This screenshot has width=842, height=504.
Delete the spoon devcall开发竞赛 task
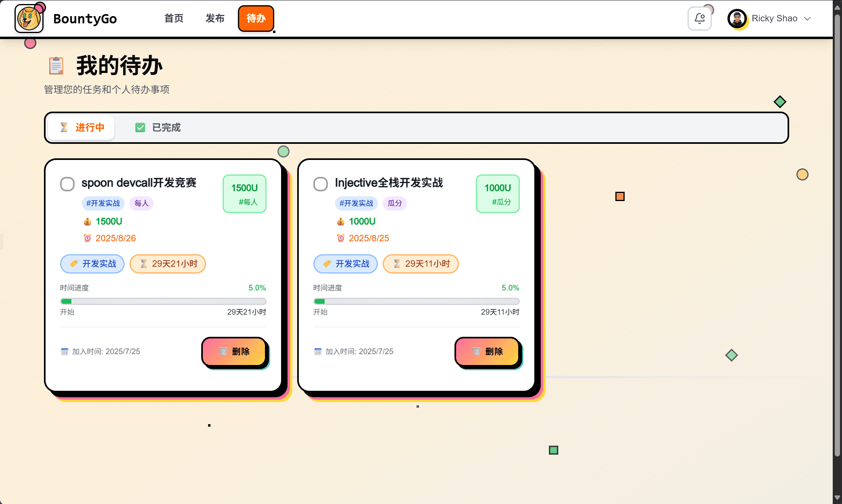(234, 352)
